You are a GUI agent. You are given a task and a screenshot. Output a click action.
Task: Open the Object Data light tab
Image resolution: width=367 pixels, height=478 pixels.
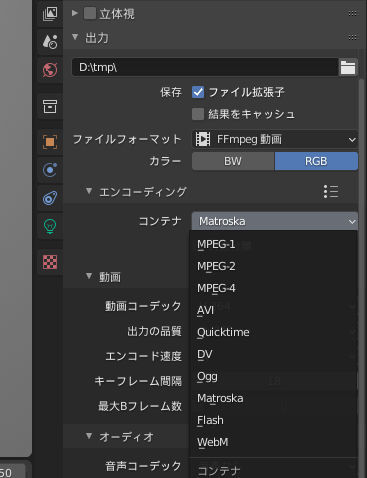click(50, 226)
